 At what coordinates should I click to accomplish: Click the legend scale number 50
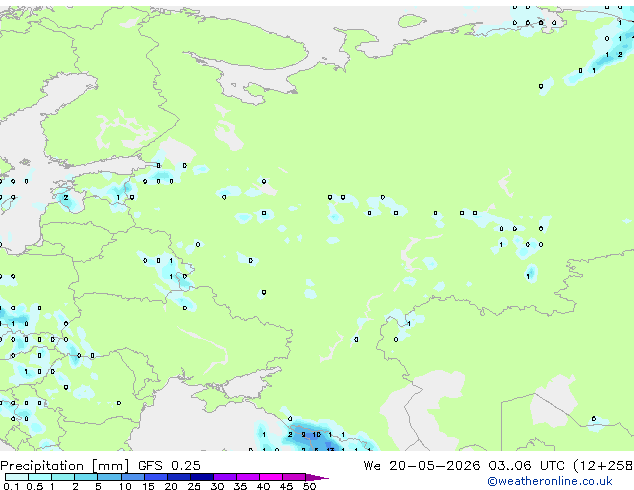pyautogui.click(x=310, y=486)
